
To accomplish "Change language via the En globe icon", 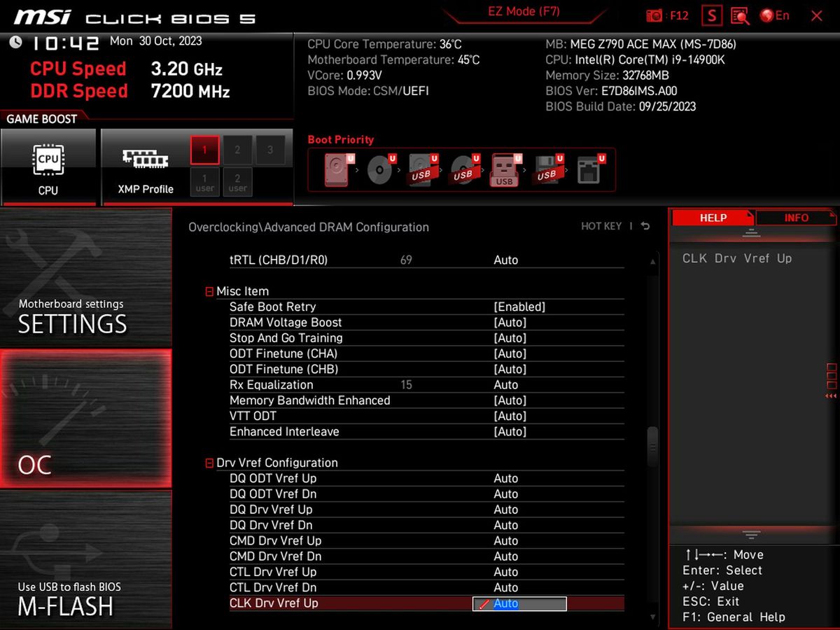I will (x=775, y=15).
